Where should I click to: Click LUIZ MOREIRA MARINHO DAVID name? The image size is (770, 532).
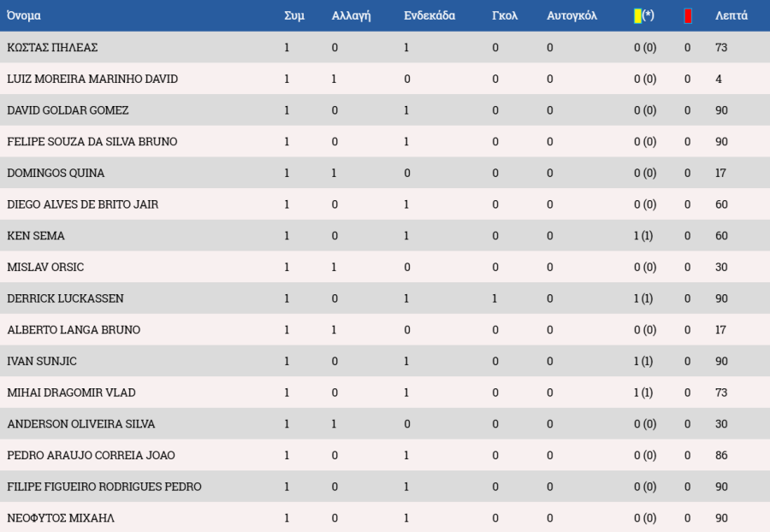click(x=92, y=79)
